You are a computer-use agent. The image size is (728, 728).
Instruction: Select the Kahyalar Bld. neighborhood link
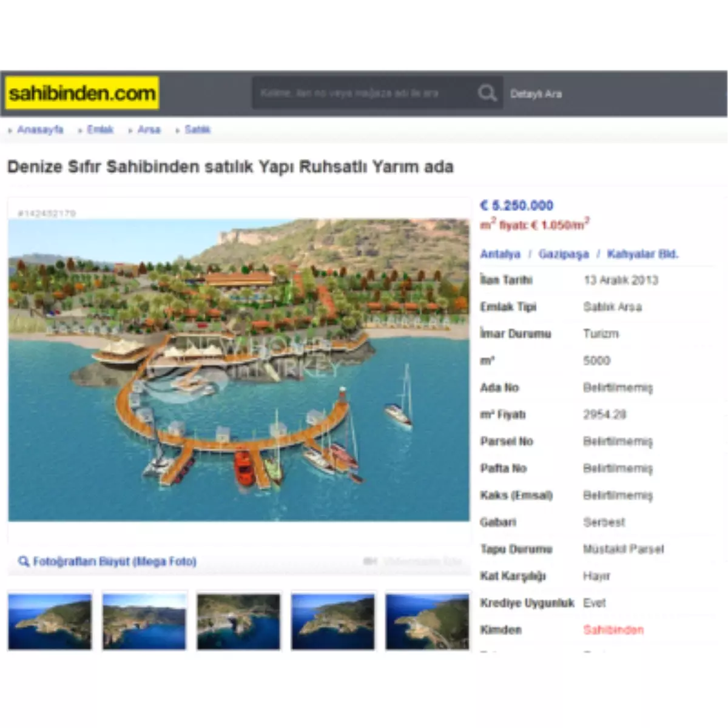tap(642, 254)
